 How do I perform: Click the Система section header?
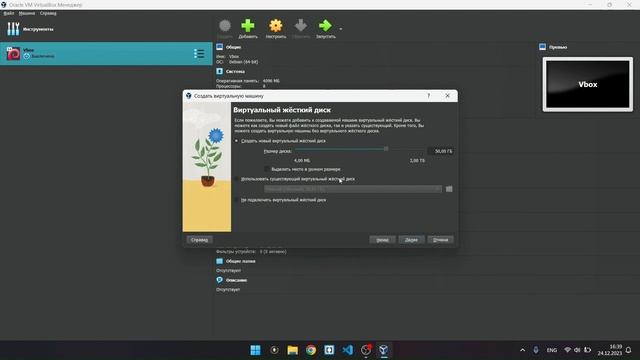pyautogui.click(x=235, y=71)
